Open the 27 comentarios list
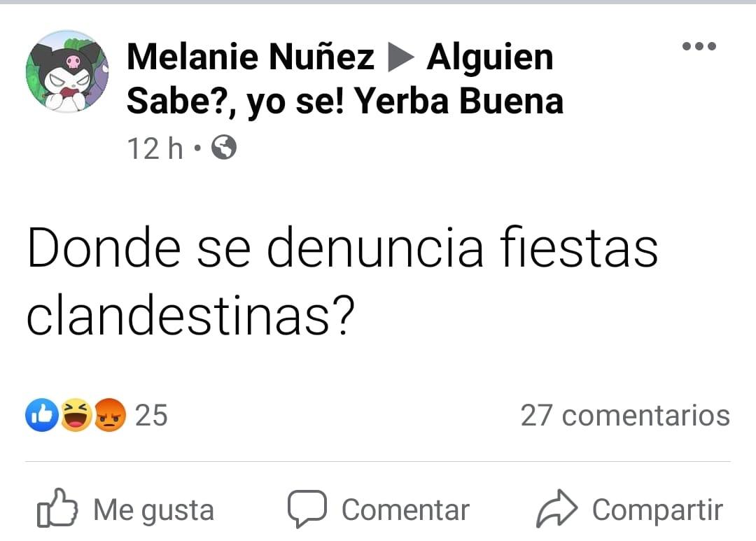The image size is (756, 541). pos(625,415)
